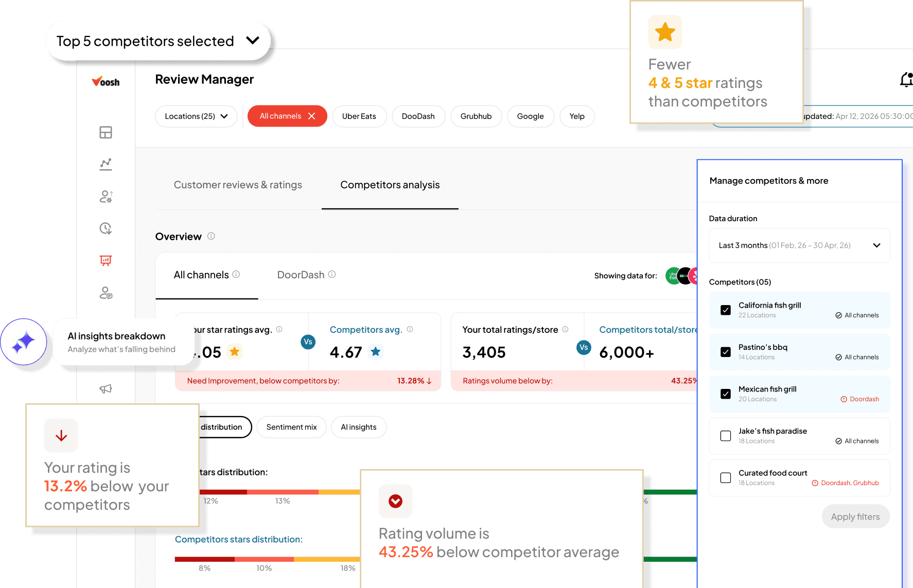The height and width of the screenshot is (588, 913).
Task: Click All channels status on Pastino's bbq
Action: (857, 357)
